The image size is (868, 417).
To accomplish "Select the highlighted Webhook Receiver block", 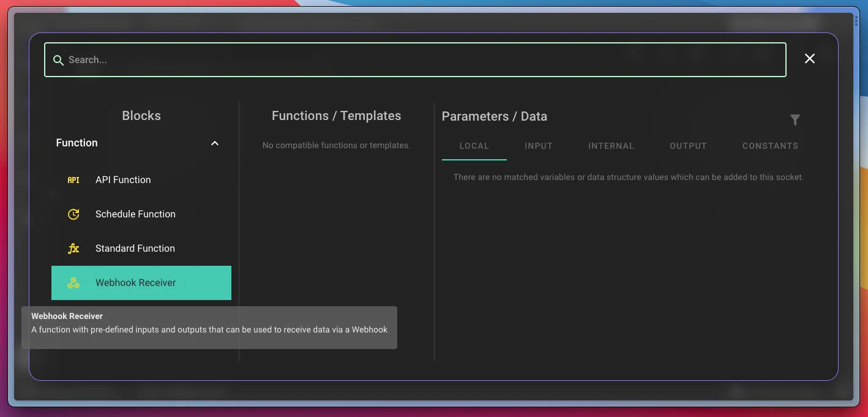I will coord(136,283).
